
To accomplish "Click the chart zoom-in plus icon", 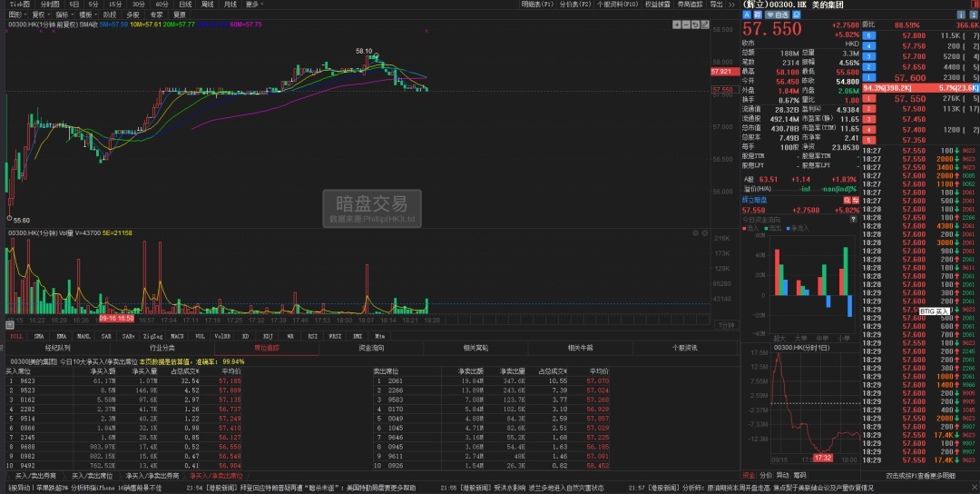I will (676, 25).
